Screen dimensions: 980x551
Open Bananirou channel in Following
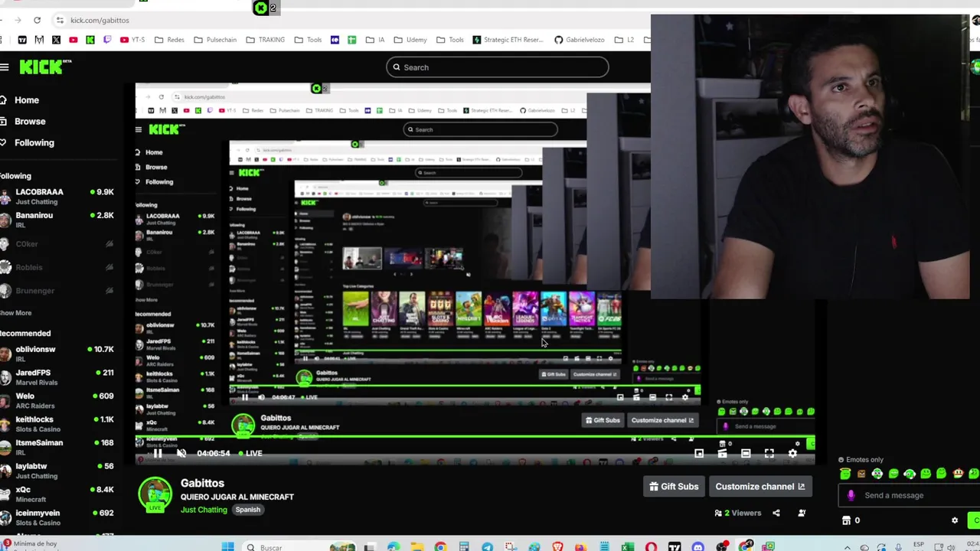(x=57, y=220)
